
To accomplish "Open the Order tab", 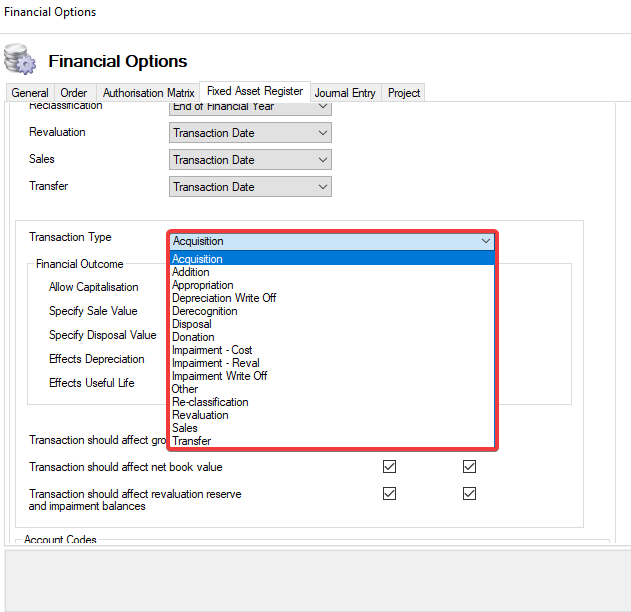I will 74,93.
